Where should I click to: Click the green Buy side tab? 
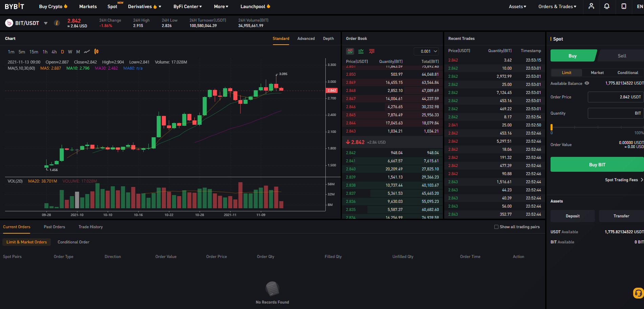tap(573, 56)
